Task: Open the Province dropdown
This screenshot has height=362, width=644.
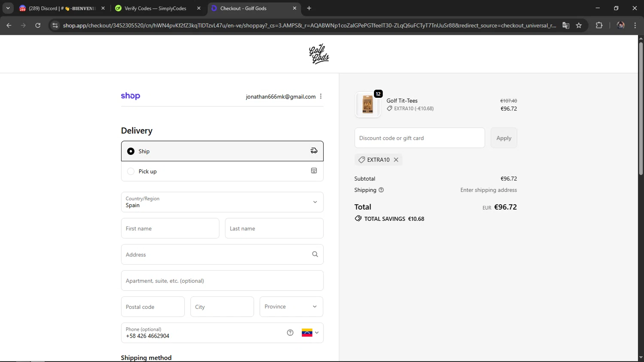Action: tap(291, 307)
